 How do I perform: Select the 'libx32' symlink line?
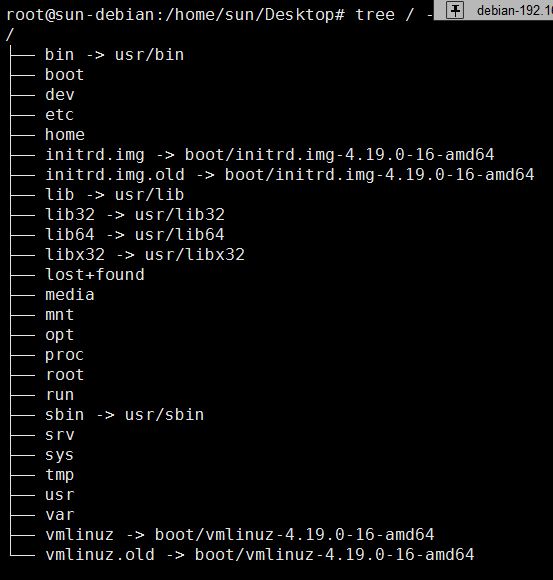(145, 254)
